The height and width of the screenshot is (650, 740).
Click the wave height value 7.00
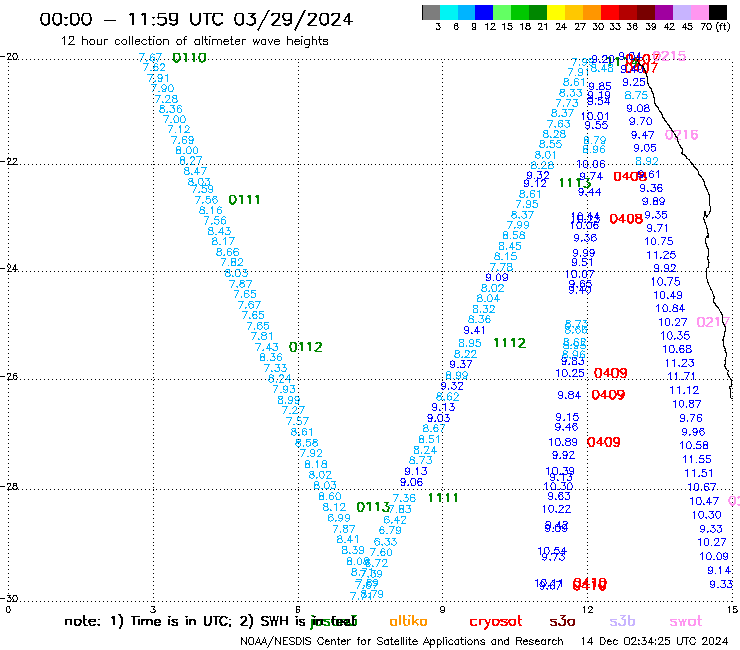tap(175, 119)
